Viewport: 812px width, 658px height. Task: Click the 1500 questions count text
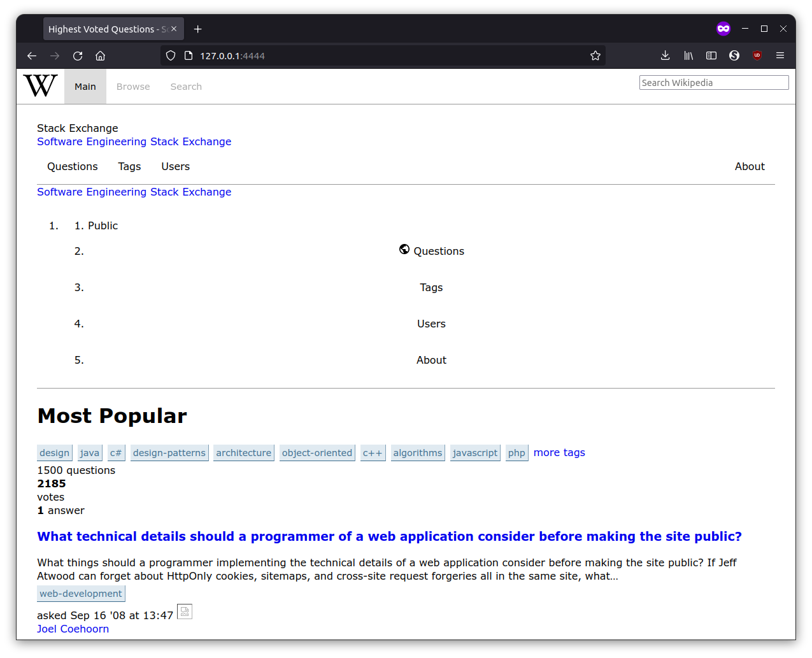click(76, 470)
